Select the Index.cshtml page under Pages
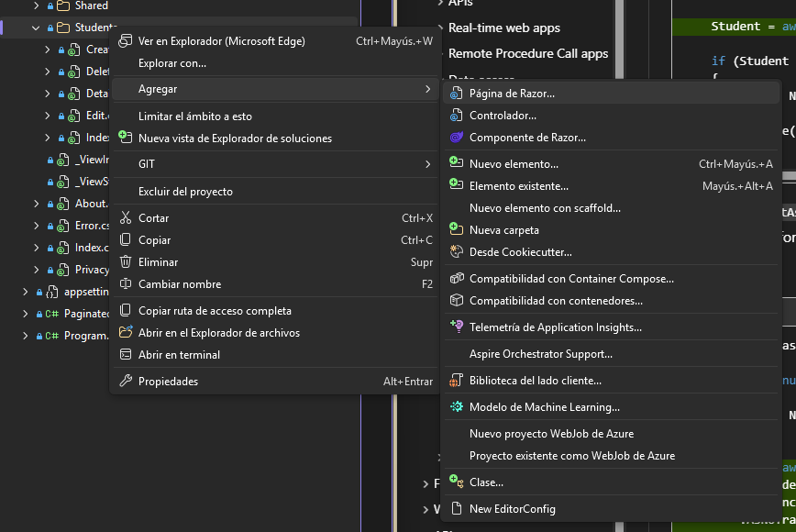Screen dimensions: 796x532 (x=92, y=248)
